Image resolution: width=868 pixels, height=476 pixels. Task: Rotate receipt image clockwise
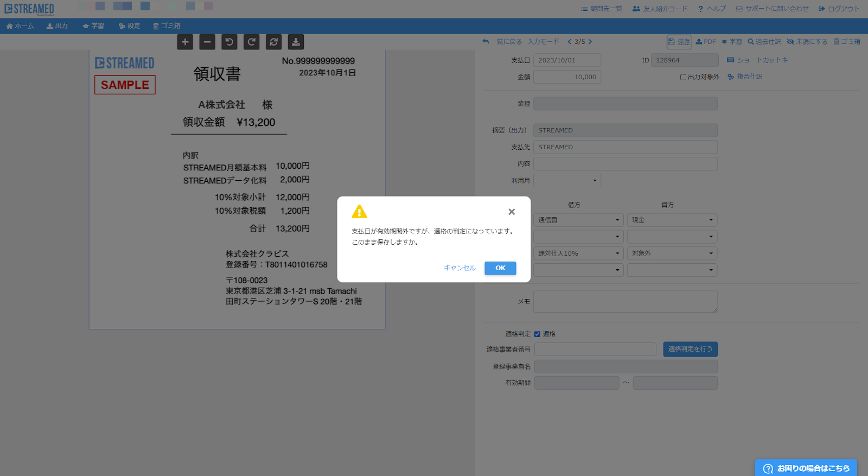coord(252,42)
